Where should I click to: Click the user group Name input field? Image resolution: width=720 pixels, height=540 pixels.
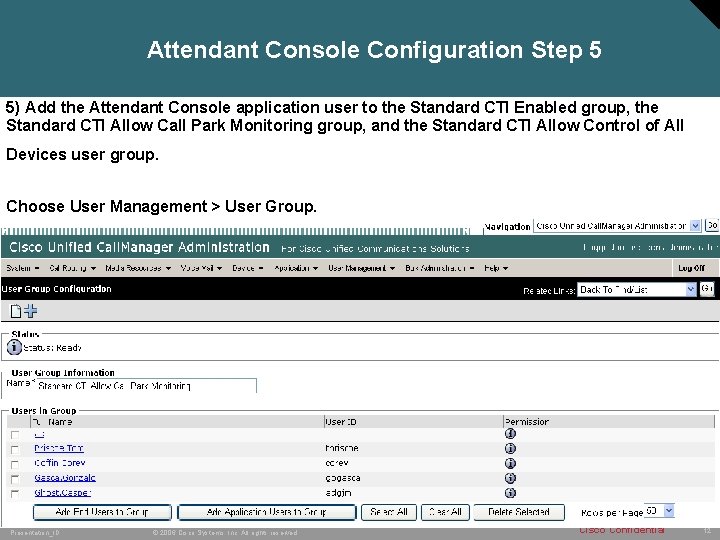click(x=146, y=386)
